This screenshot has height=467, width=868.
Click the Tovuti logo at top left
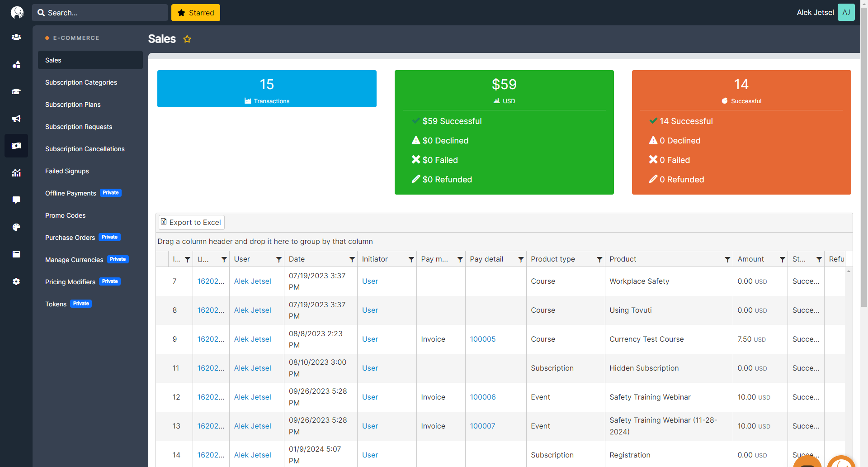(17, 12)
